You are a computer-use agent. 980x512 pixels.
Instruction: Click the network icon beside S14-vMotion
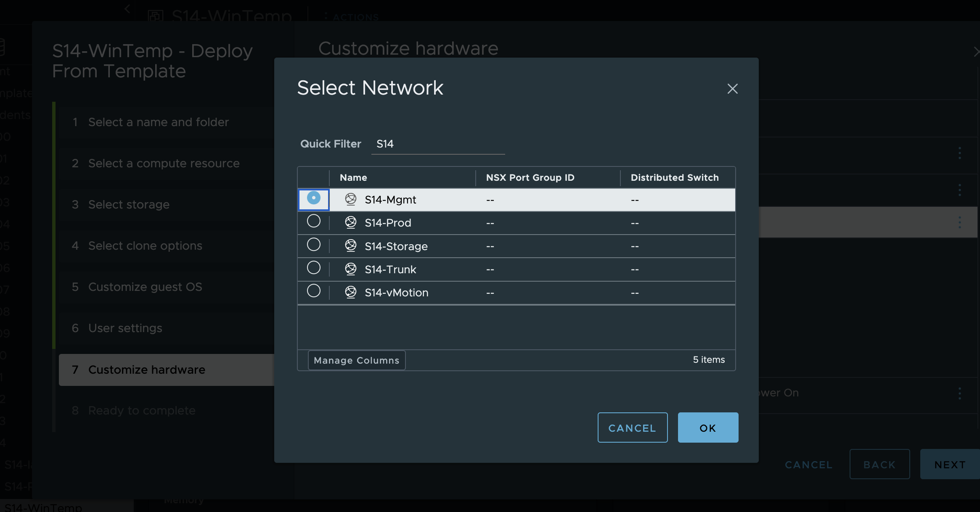tap(350, 292)
